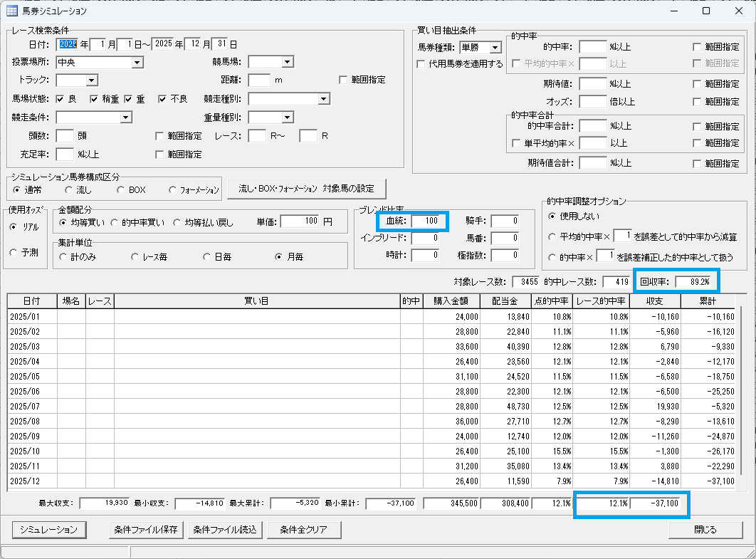
Task: Toggle the 稍重 track condition checkbox
Action: 94,99
